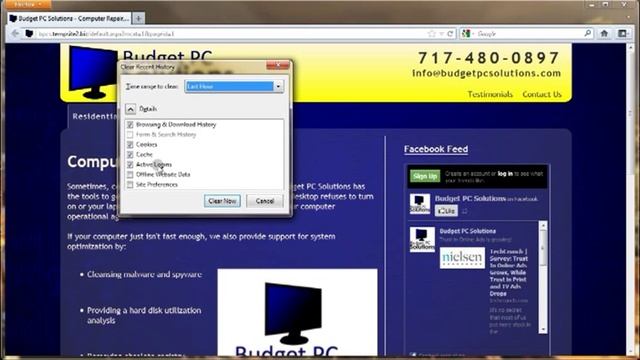The width and height of the screenshot is (640, 360).
Task: Go to the browser Home icon
Action: coord(604,33)
